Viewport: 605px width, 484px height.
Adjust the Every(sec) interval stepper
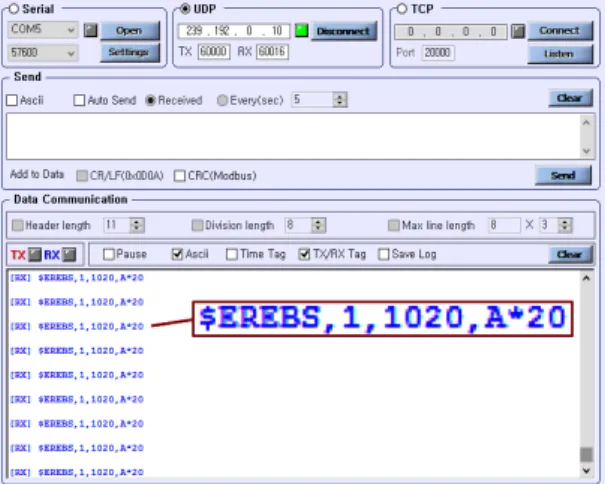coord(340,100)
